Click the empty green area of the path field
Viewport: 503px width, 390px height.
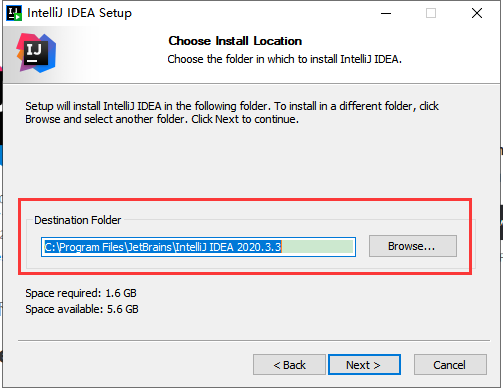[x=317, y=247]
